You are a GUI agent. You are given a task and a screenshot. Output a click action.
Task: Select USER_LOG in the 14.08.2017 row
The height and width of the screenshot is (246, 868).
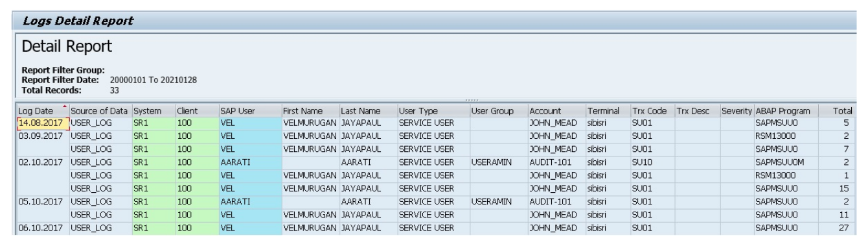click(100, 123)
